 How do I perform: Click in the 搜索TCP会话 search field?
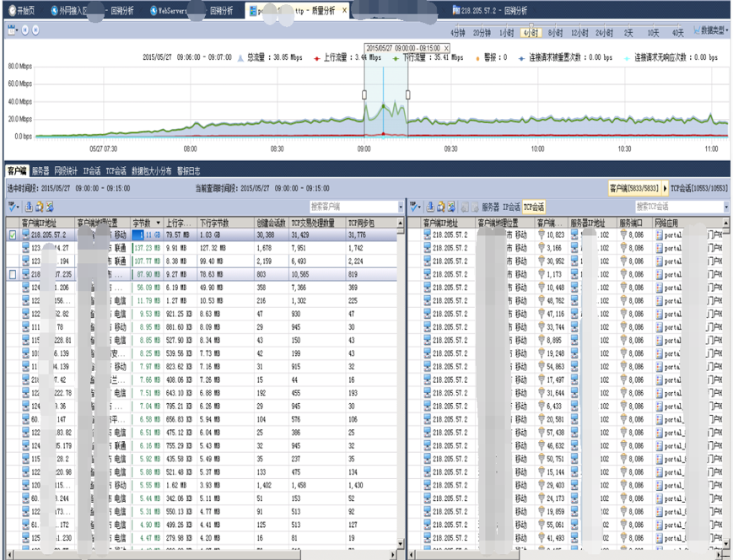[675, 207]
